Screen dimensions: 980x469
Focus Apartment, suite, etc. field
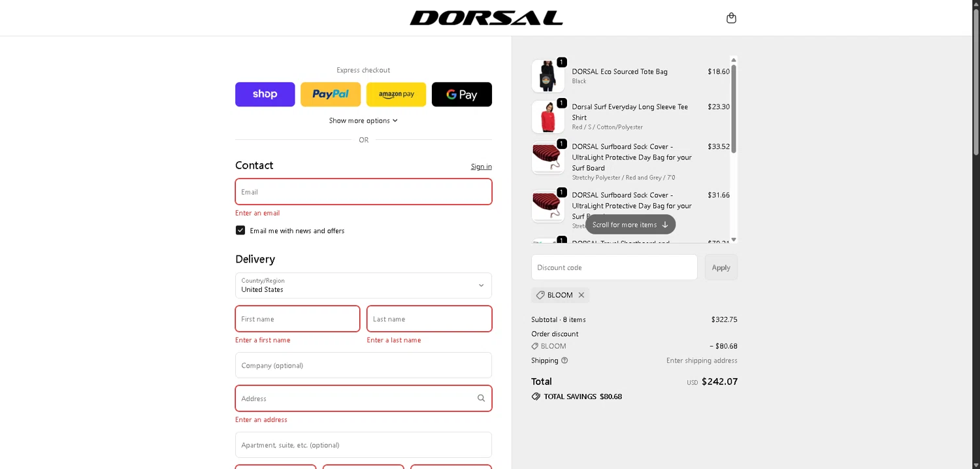coord(363,445)
